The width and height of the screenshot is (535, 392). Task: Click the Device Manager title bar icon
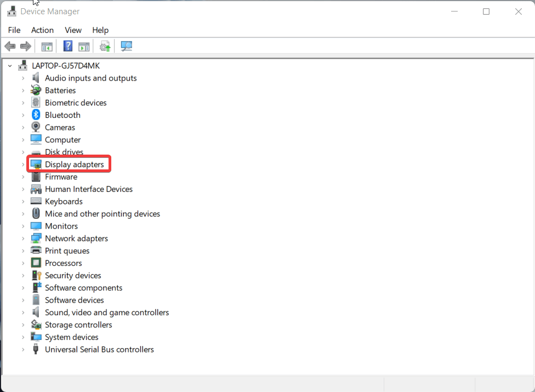tap(12, 10)
